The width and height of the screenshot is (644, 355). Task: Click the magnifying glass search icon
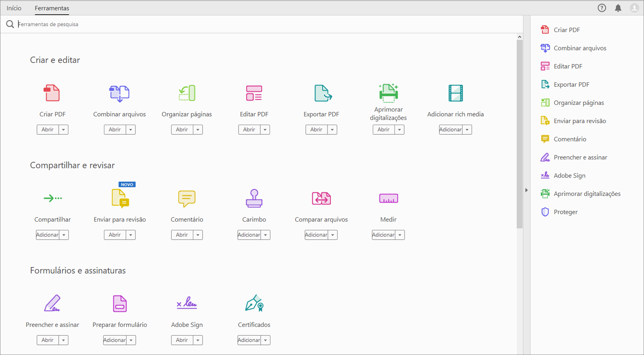point(10,24)
